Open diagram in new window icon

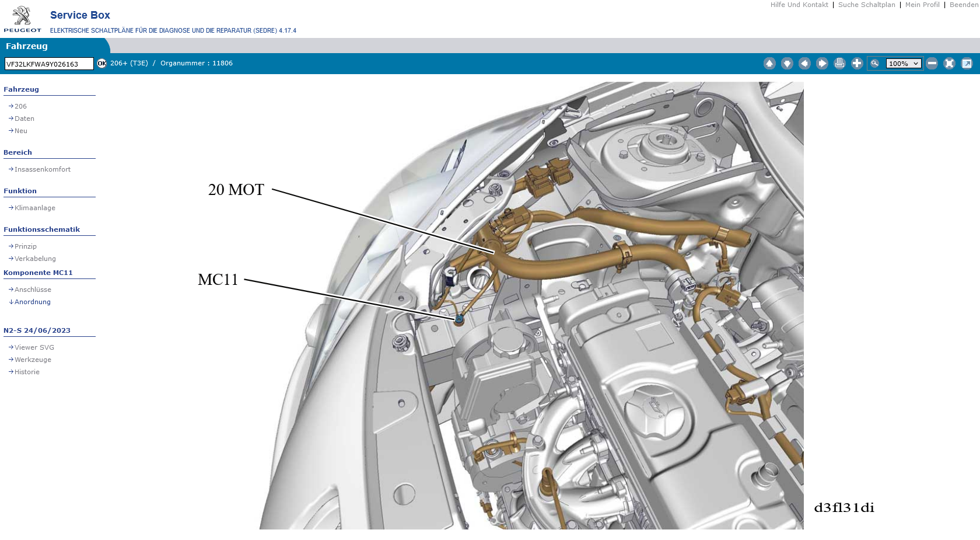click(967, 64)
